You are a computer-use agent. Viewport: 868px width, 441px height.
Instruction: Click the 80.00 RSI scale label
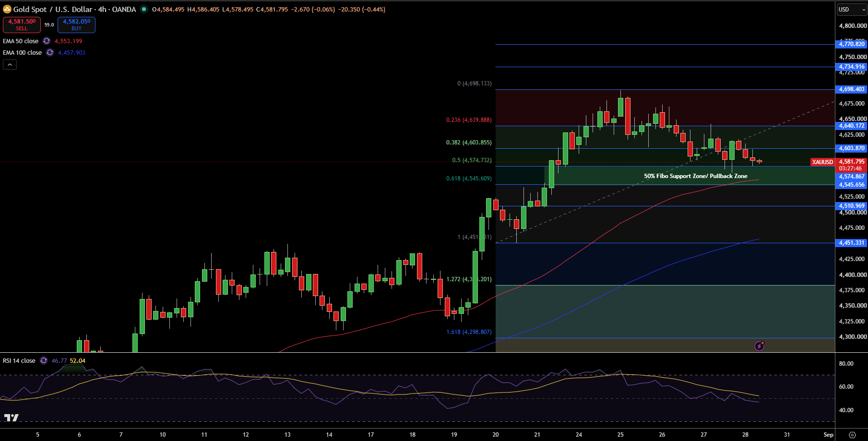tap(846, 364)
